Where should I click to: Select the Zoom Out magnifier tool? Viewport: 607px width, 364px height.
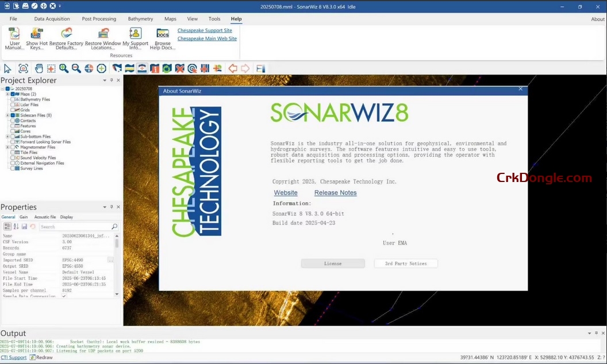point(77,68)
